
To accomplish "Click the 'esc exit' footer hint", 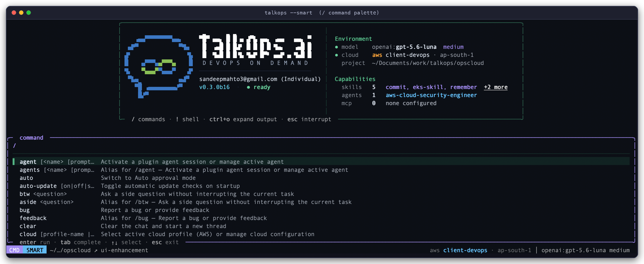I will pyautogui.click(x=165, y=242).
